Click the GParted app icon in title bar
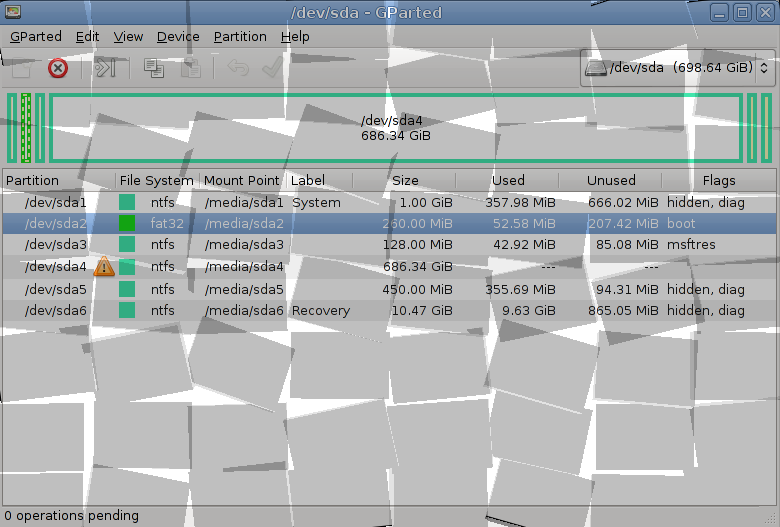The height and width of the screenshot is (527, 780). click(12, 12)
